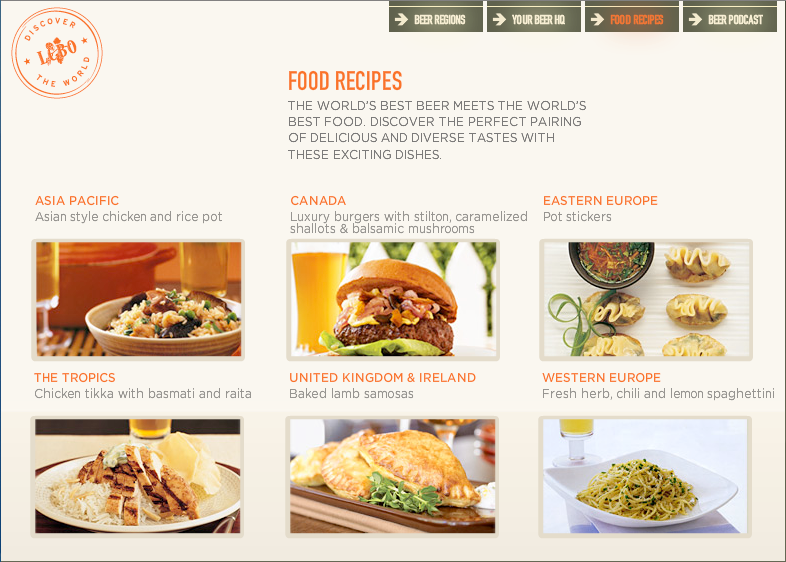786x562 pixels.
Task: Select the Eastern Europe heading link
Action: click(x=600, y=201)
